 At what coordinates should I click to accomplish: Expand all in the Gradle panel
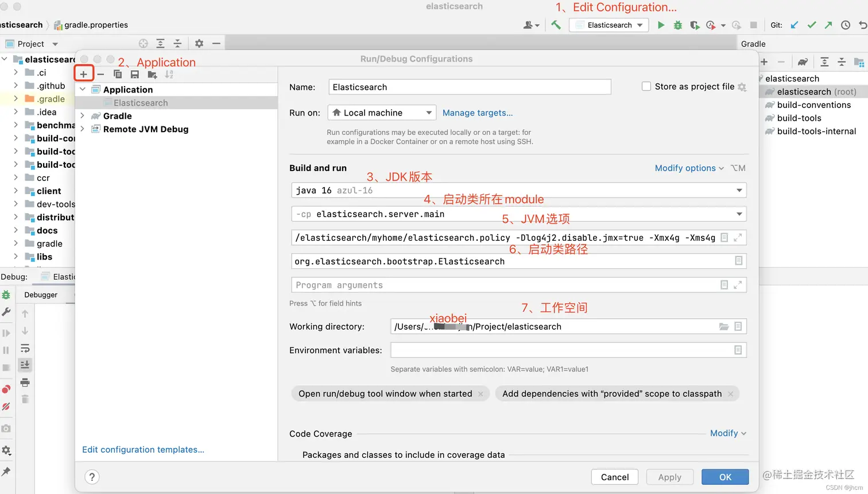point(824,61)
